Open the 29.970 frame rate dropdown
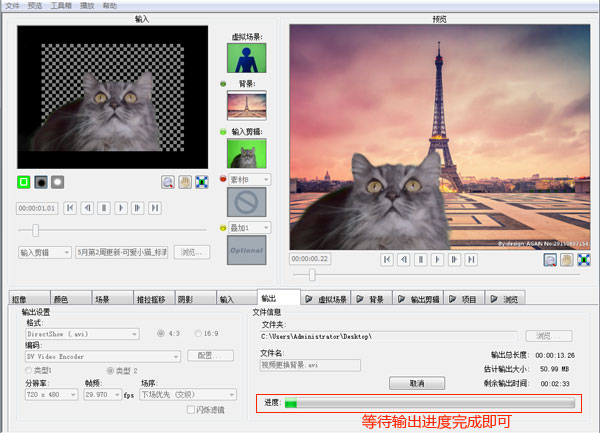The height and width of the screenshot is (433, 600). (x=103, y=394)
